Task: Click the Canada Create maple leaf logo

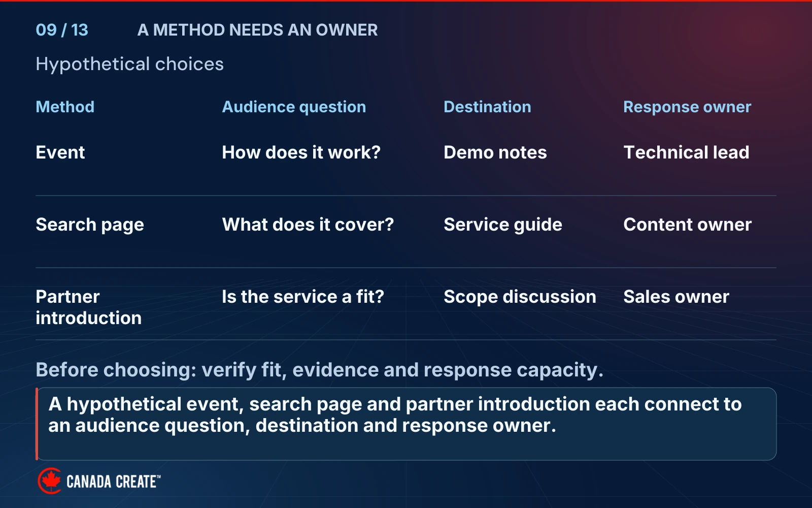Action: [50, 481]
